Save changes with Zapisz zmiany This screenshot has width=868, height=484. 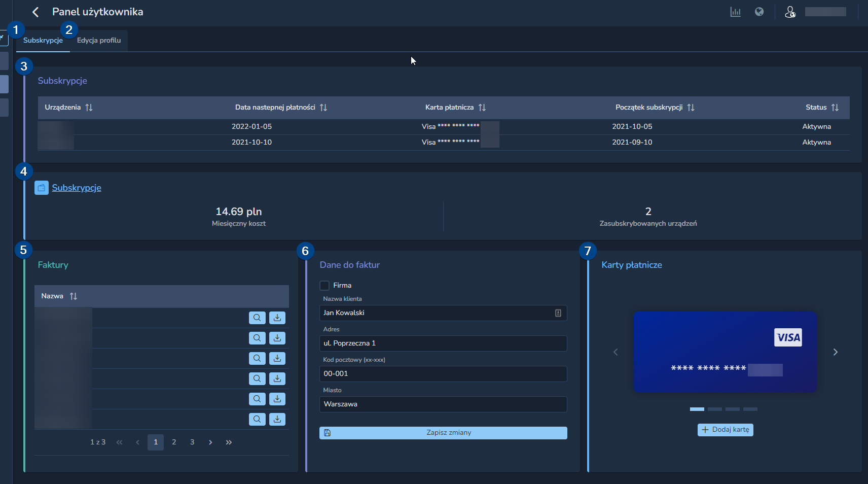click(x=443, y=433)
